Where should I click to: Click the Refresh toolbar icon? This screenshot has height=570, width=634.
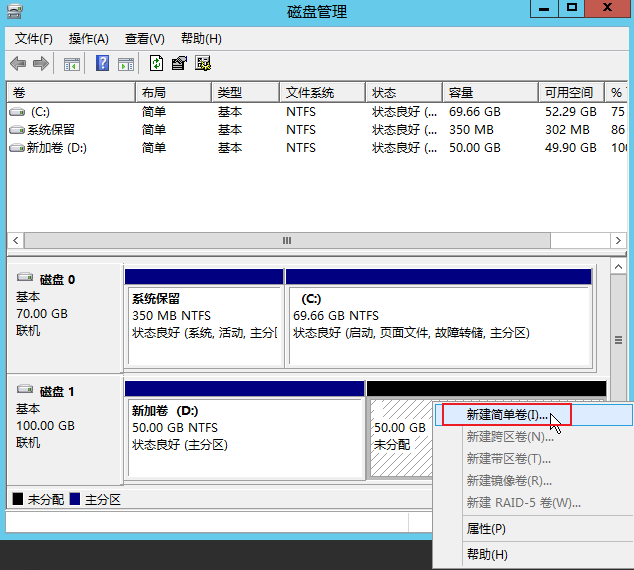[x=156, y=64]
